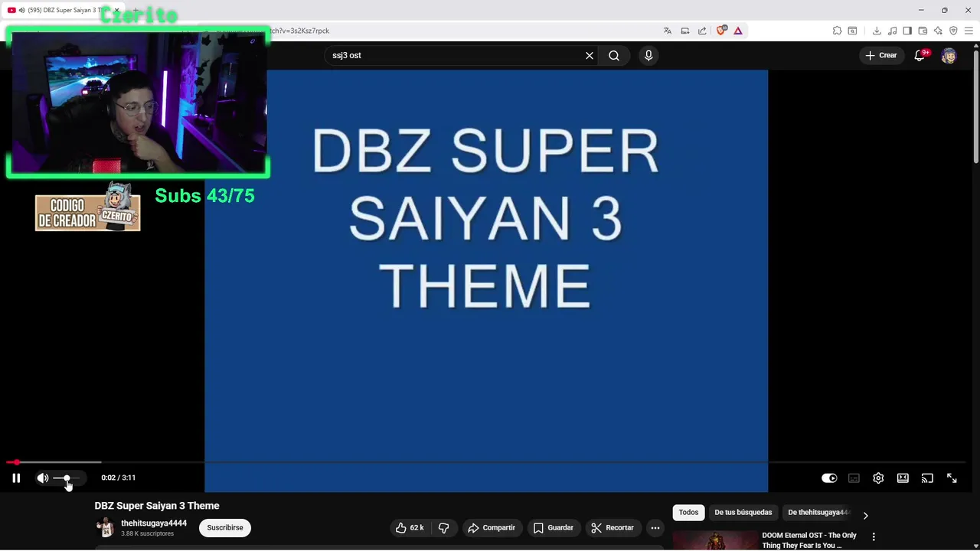The height and width of the screenshot is (551, 980).
Task: Click the browser translate page icon
Action: [668, 31]
